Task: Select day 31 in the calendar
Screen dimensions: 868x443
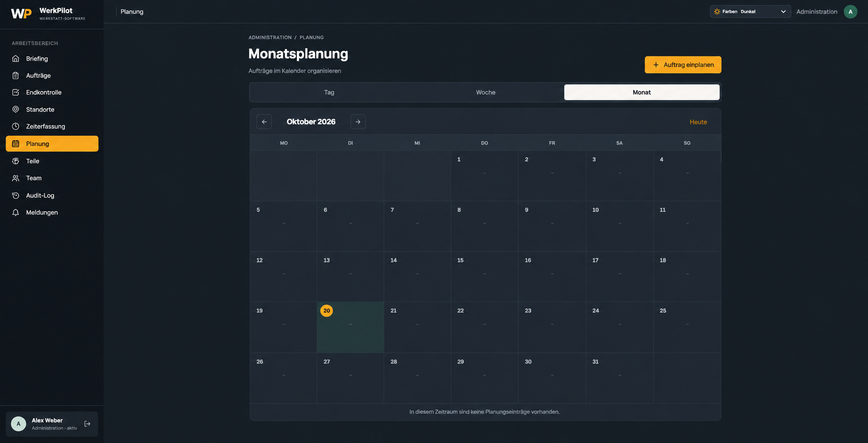Action: click(x=619, y=378)
